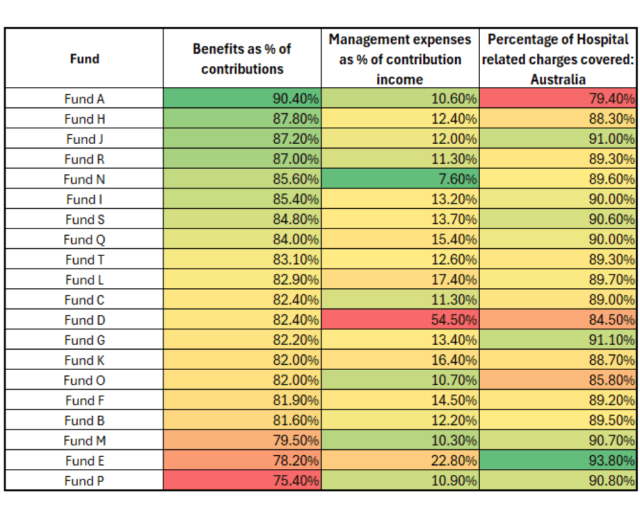
Task: Click the red 54.50% management expenses cell
Action: pyautogui.click(x=400, y=320)
